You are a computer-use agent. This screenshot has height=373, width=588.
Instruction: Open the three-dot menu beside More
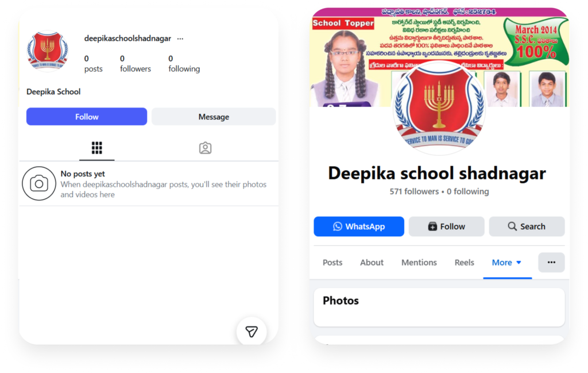point(551,262)
